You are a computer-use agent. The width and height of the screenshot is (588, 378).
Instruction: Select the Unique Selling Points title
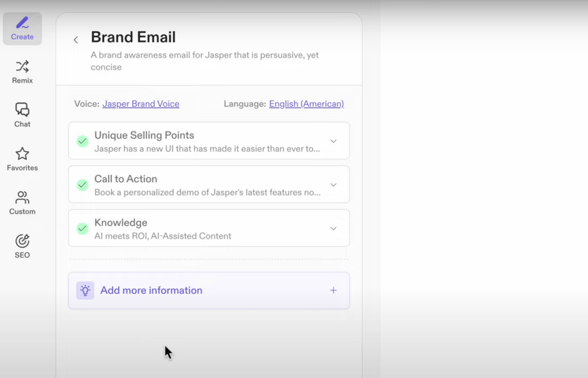coord(144,135)
